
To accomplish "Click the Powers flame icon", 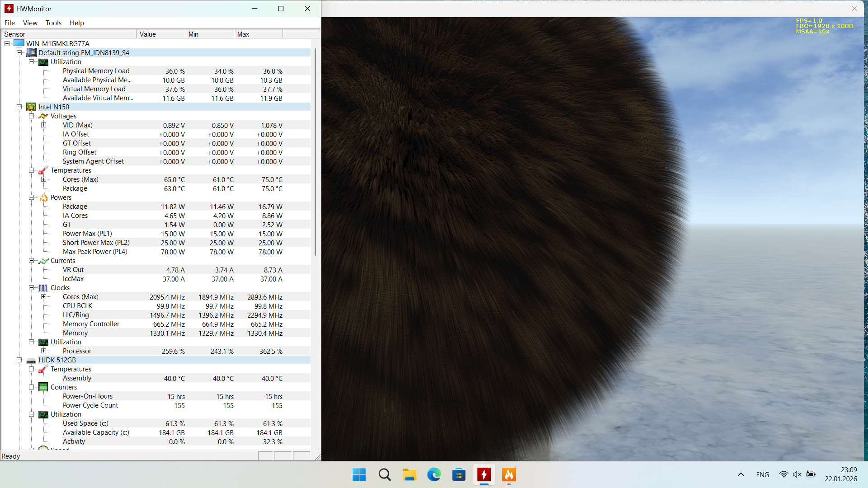I will click(43, 197).
